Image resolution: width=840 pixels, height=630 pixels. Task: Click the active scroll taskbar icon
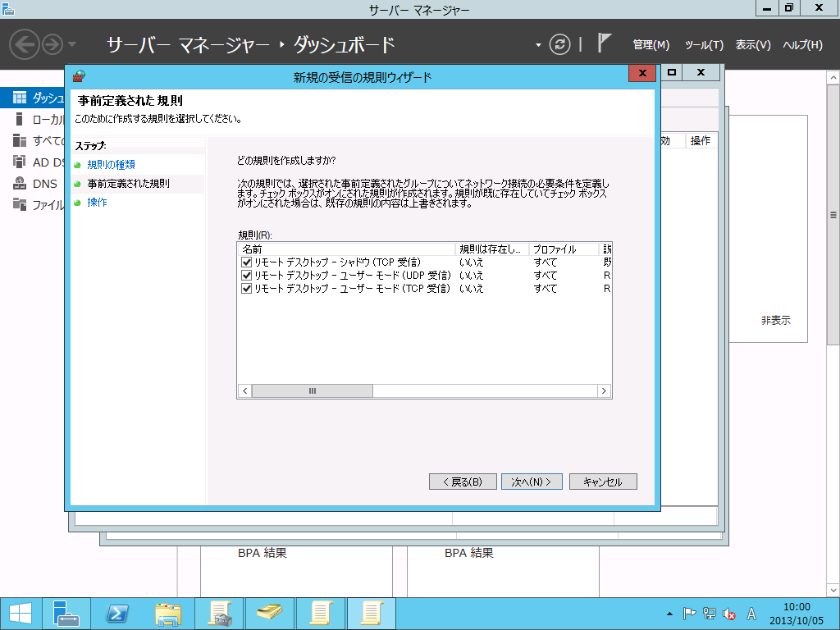(x=372, y=614)
